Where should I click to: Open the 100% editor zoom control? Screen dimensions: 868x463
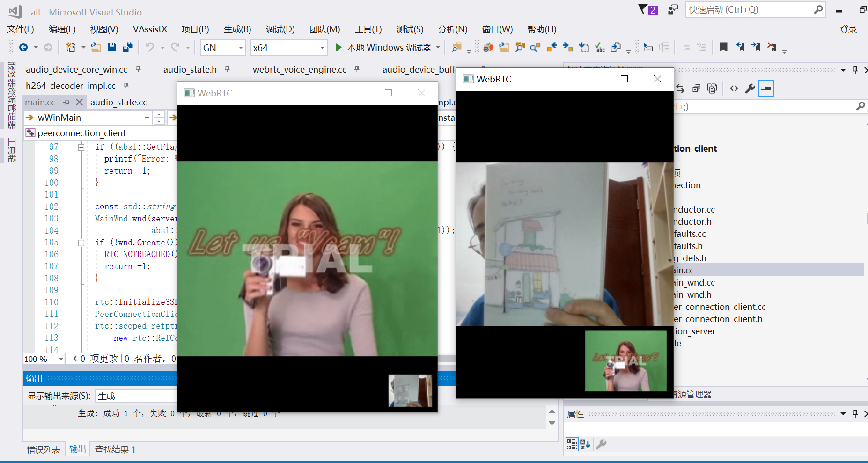pos(43,359)
